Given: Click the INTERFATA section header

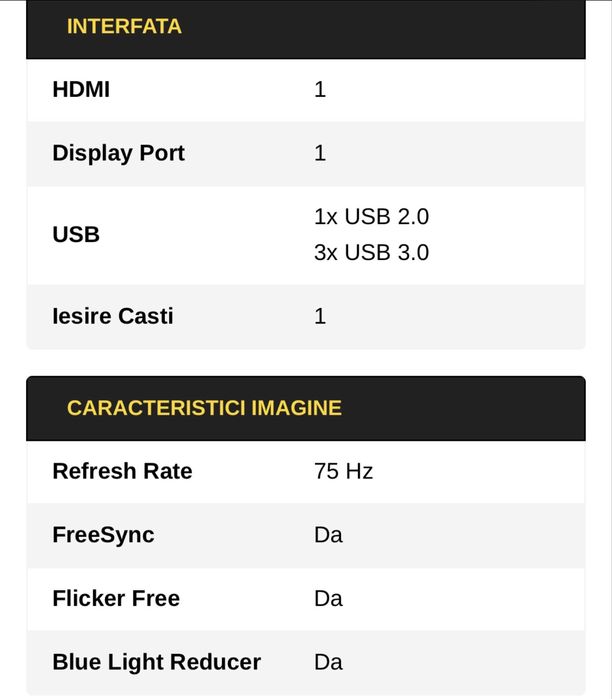Looking at the screenshot, I should pyautogui.click(x=124, y=27).
